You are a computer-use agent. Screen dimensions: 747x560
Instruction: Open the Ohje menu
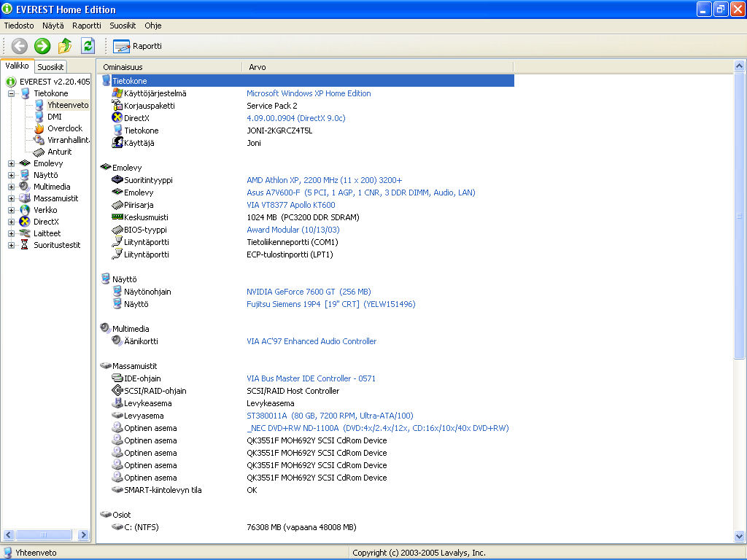[x=153, y=26]
